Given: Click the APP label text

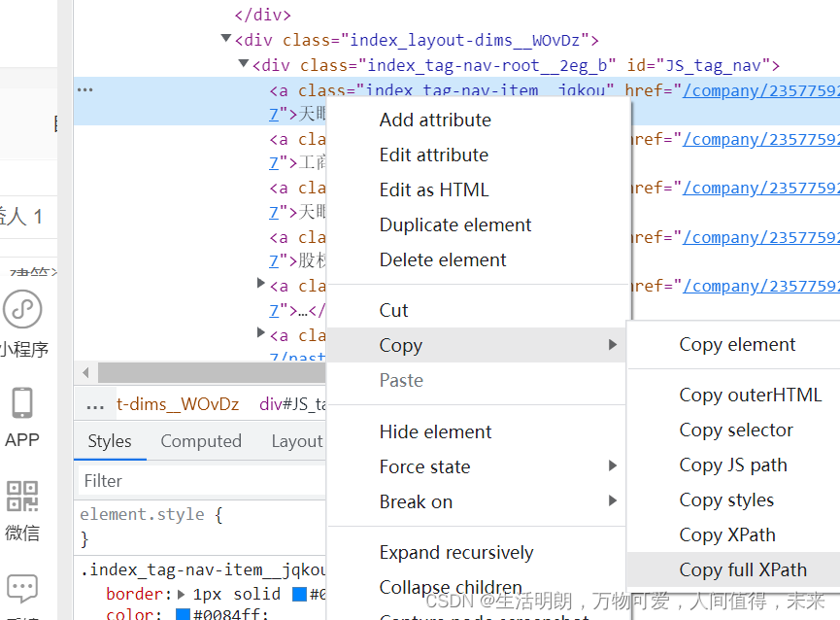Looking at the screenshot, I should (22, 440).
